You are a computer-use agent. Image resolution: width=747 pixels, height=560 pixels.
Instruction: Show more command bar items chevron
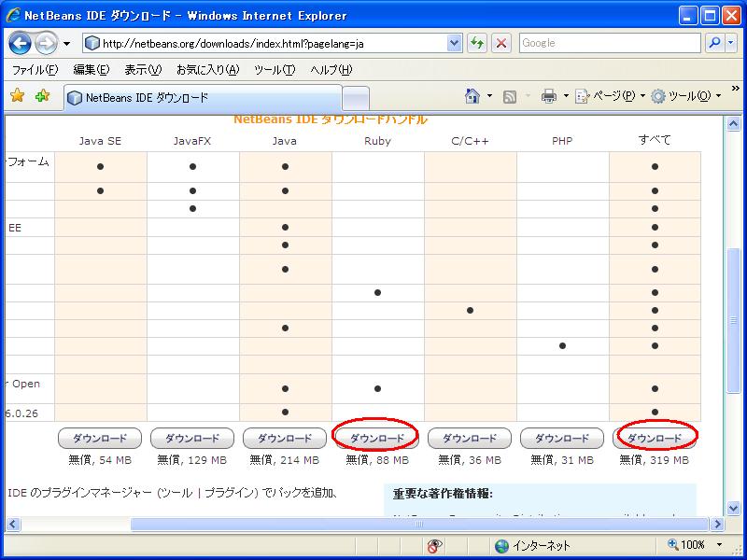tap(735, 89)
